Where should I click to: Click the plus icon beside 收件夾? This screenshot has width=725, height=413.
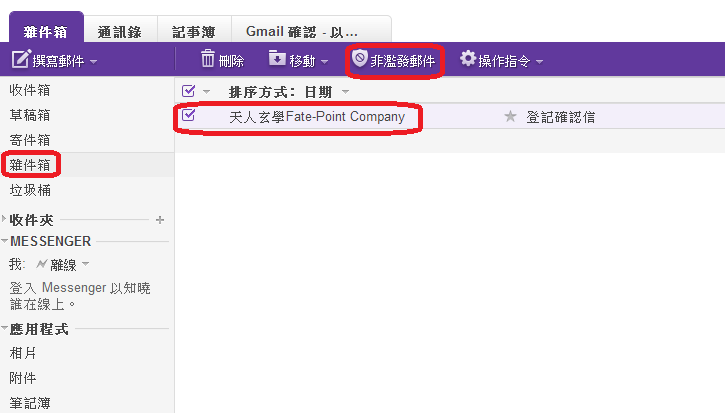[x=160, y=219]
